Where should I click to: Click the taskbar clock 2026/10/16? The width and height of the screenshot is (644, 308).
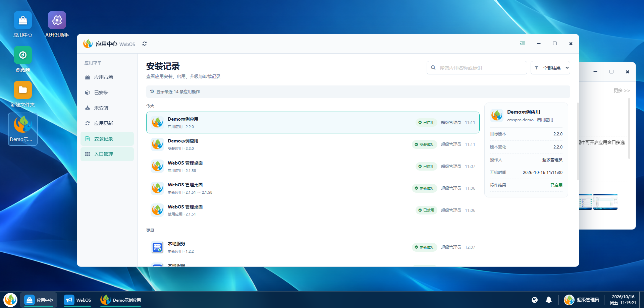(623, 300)
